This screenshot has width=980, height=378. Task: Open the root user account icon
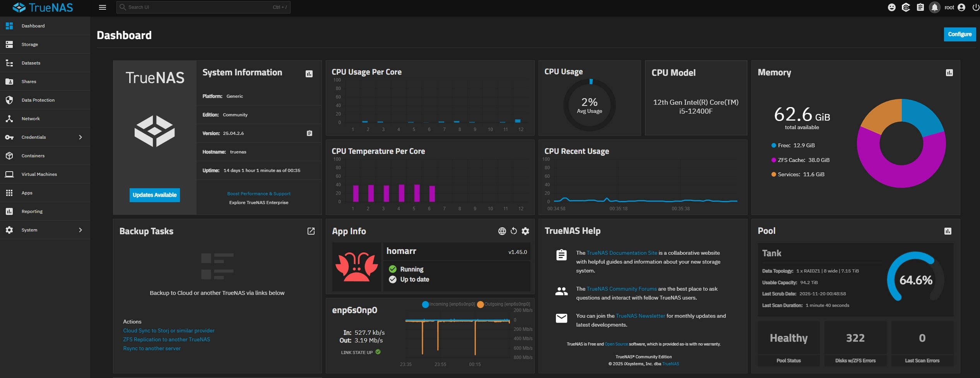962,7
